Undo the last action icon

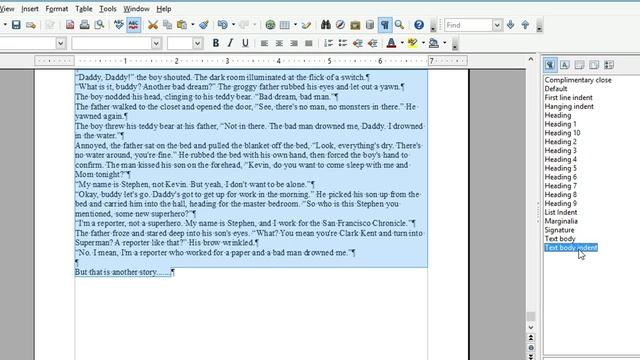click(x=222, y=25)
